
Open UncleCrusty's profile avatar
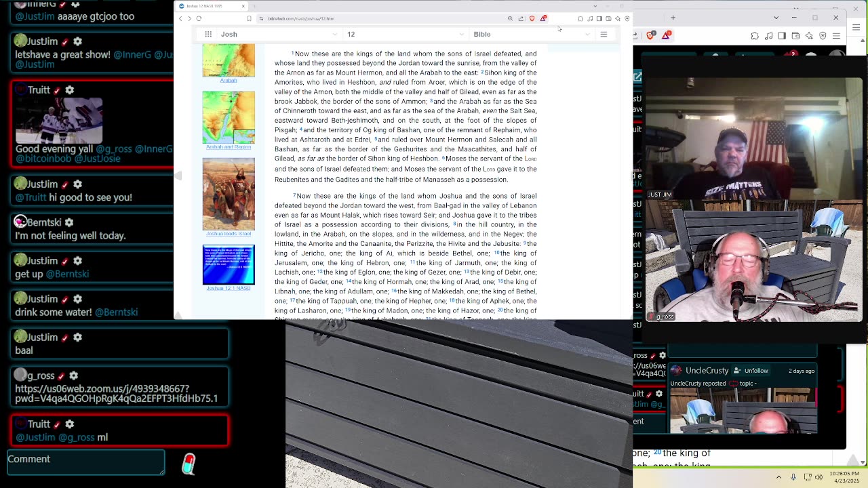pos(675,371)
